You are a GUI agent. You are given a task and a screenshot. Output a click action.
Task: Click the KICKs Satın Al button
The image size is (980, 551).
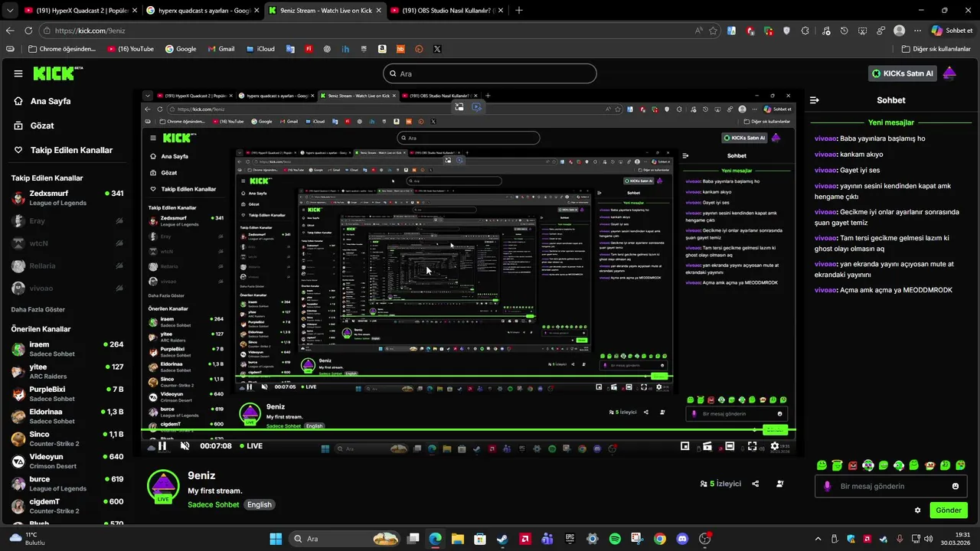903,73
